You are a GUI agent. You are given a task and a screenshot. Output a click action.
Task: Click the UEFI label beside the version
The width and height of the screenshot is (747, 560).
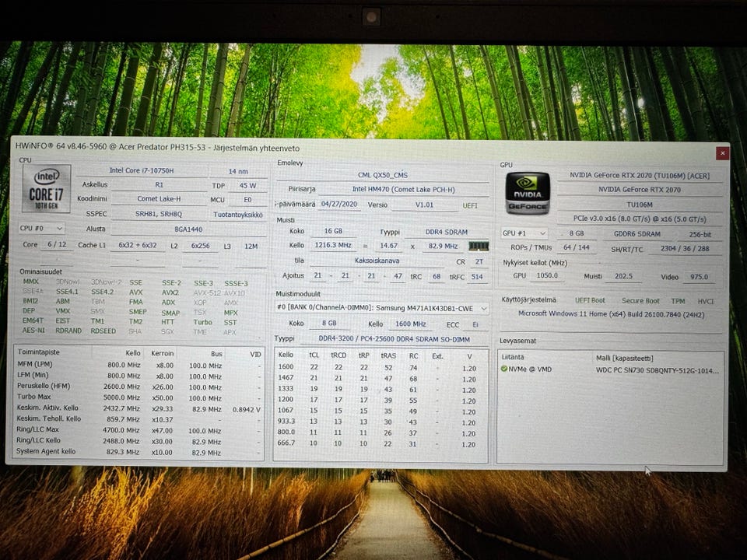click(470, 205)
